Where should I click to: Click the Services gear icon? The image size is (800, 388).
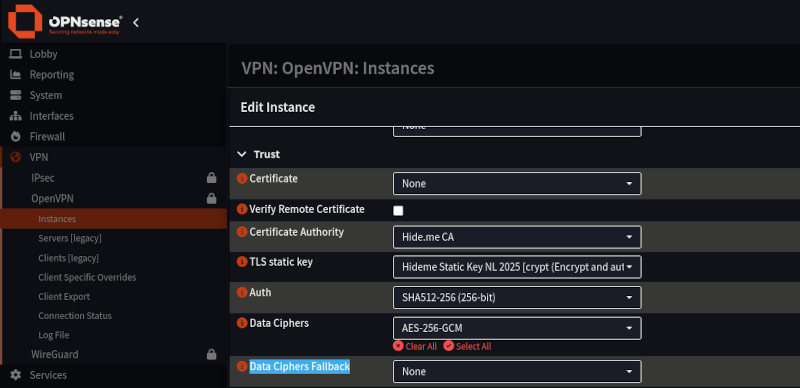click(16, 375)
